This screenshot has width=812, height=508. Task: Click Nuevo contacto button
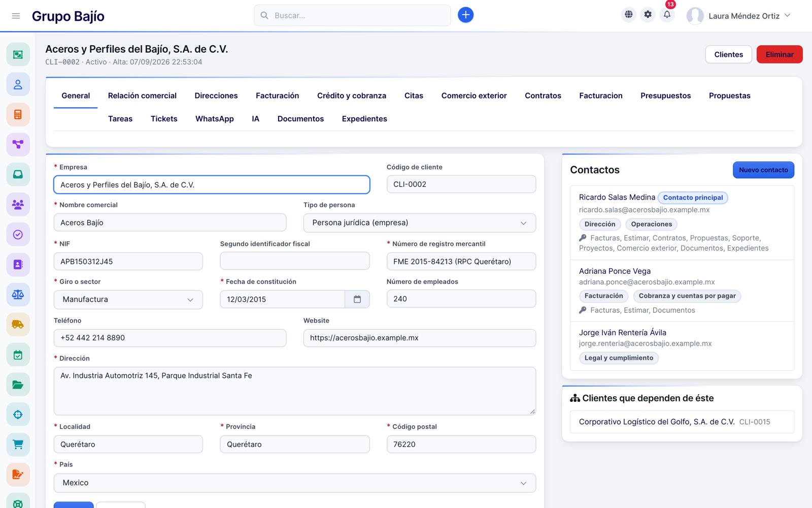click(x=763, y=170)
